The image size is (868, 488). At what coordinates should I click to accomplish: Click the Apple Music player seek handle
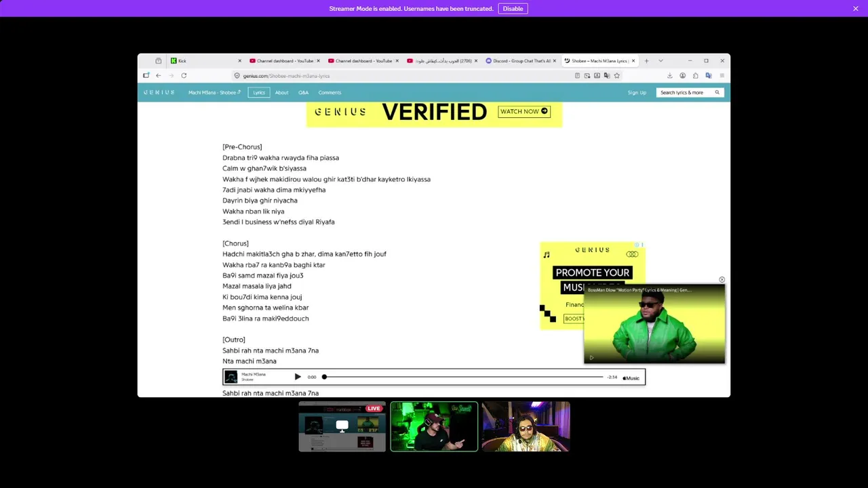pyautogui.click(x=324, y=377)
